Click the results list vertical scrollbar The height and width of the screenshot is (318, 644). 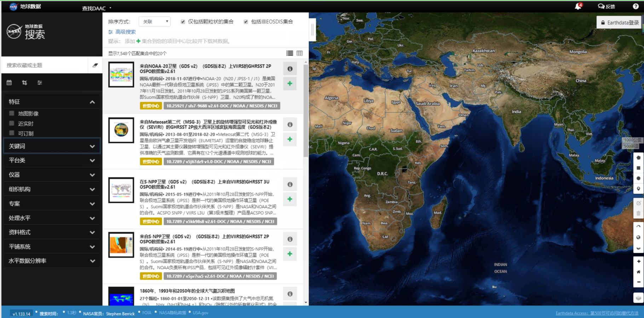306,111
